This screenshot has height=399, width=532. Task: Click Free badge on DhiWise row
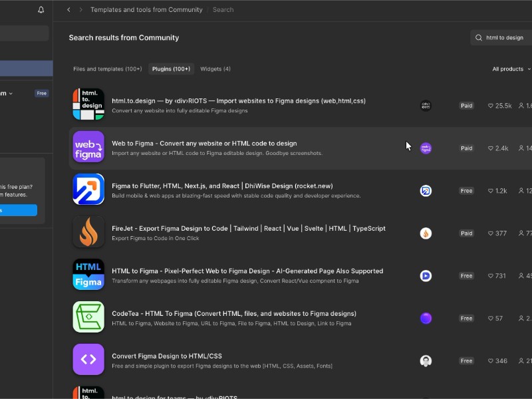click(x=467, y=191)
